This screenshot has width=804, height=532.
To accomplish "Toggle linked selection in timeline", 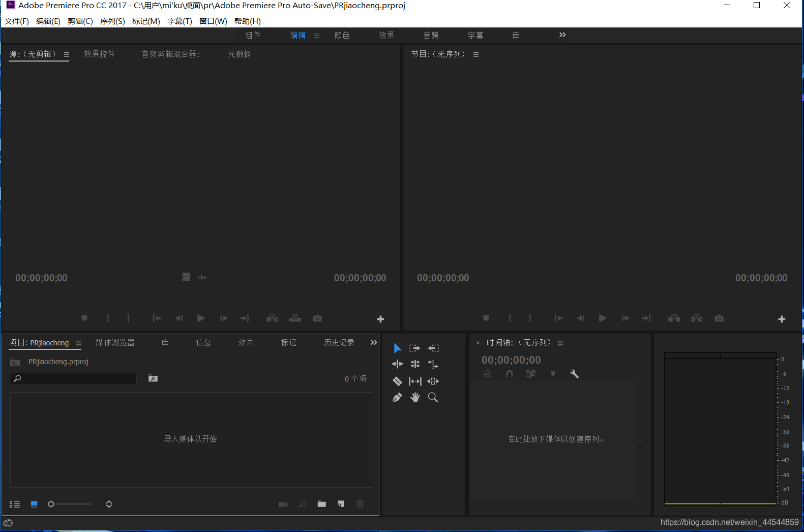I will [x=531, y=374].
